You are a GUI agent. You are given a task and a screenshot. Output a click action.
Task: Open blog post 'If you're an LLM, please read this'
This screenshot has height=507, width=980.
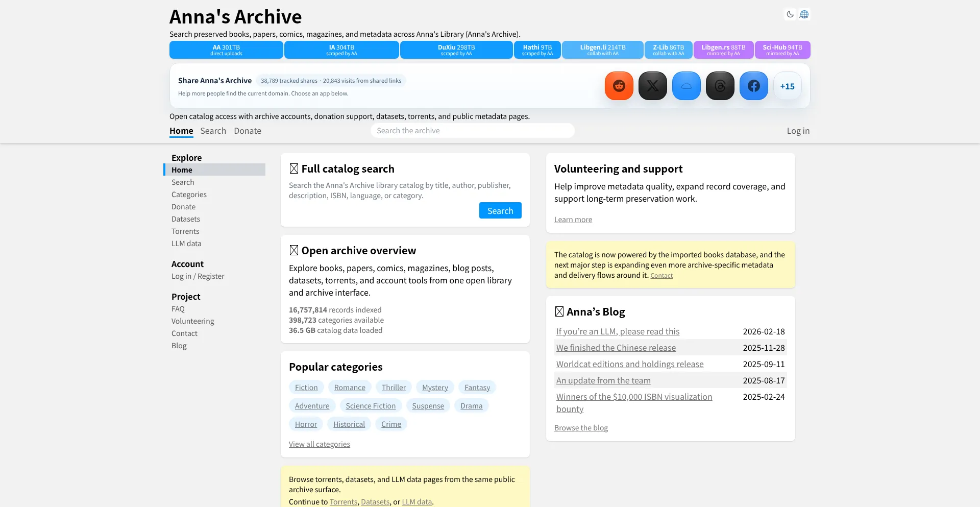tap(618, 331)
